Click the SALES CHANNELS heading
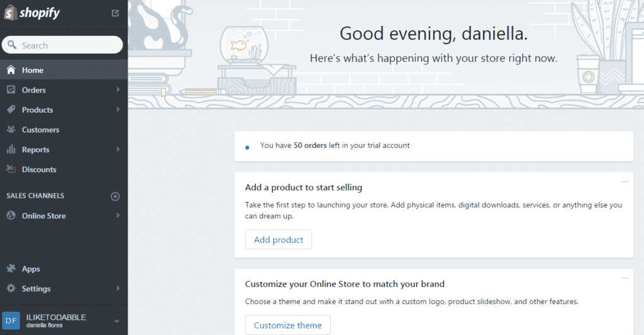644x335 pixels. click(35, 196)
